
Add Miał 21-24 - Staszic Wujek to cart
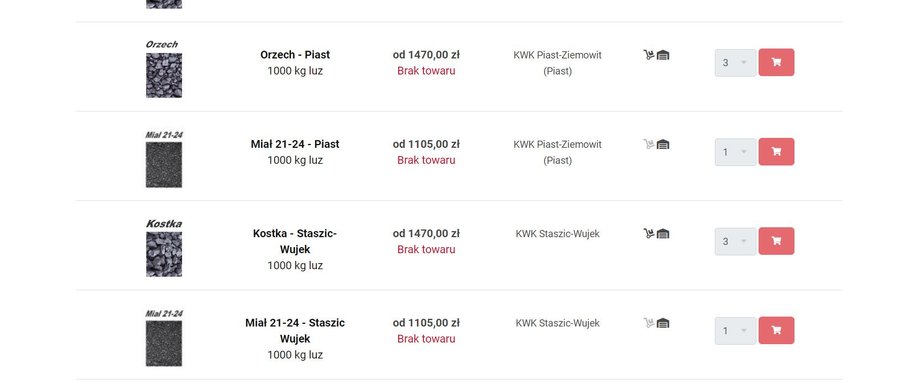point(776,330)
